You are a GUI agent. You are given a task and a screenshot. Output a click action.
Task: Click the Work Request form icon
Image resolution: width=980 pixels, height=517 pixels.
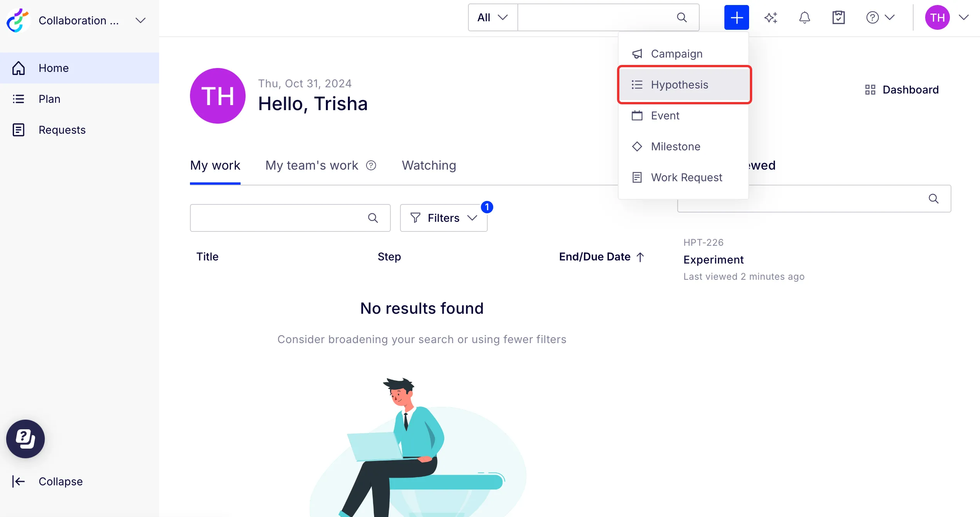pos(637,177)
